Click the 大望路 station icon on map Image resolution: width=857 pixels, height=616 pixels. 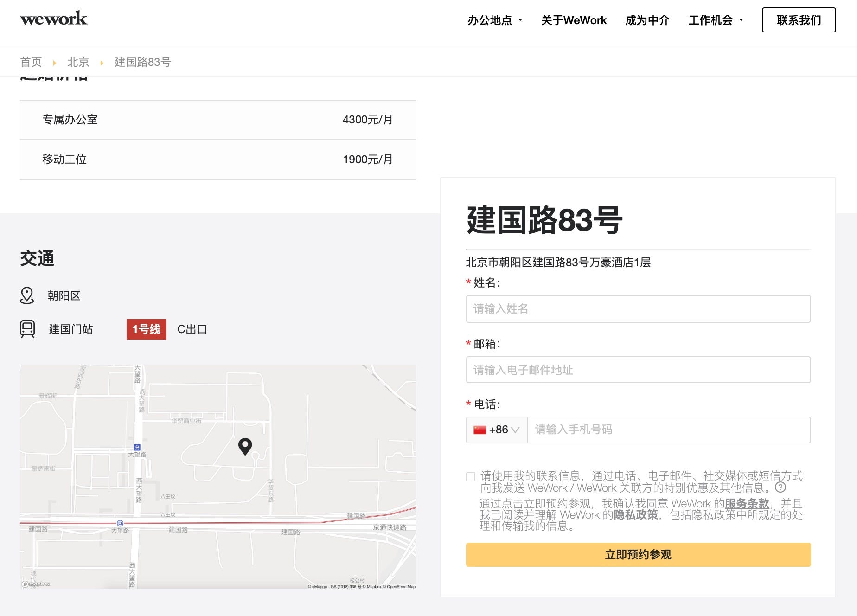(x=137, y=447)
